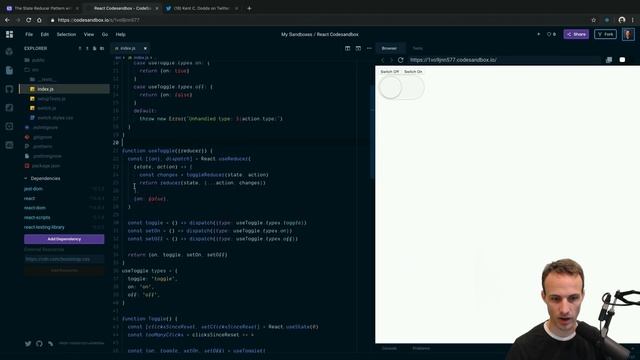Click the Switch Off button in preview
This screenshot has height=360, width=640.
pos(390,71)
